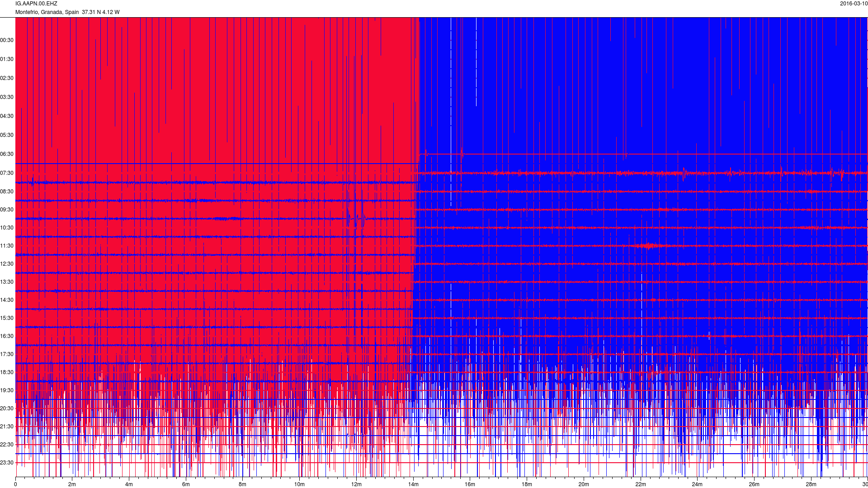This screenshot has height=488, width=868.
Task: Click the 24m axis tick label
Action: tap(697, 484)
